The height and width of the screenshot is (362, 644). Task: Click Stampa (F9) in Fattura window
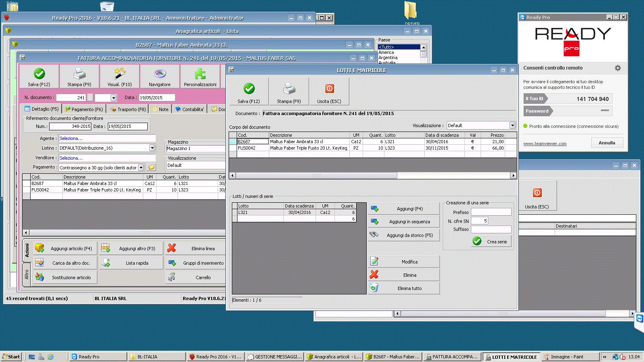tap(79, 76)
